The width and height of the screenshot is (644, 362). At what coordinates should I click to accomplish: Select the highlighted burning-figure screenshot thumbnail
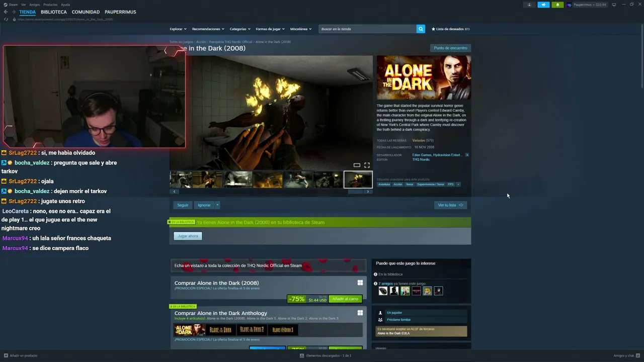358,179
